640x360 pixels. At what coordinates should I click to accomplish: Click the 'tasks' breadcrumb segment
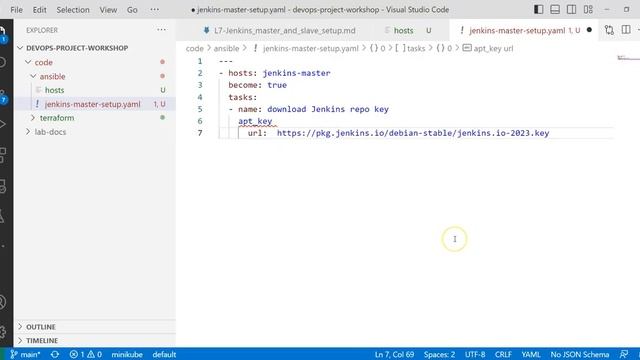416,48
